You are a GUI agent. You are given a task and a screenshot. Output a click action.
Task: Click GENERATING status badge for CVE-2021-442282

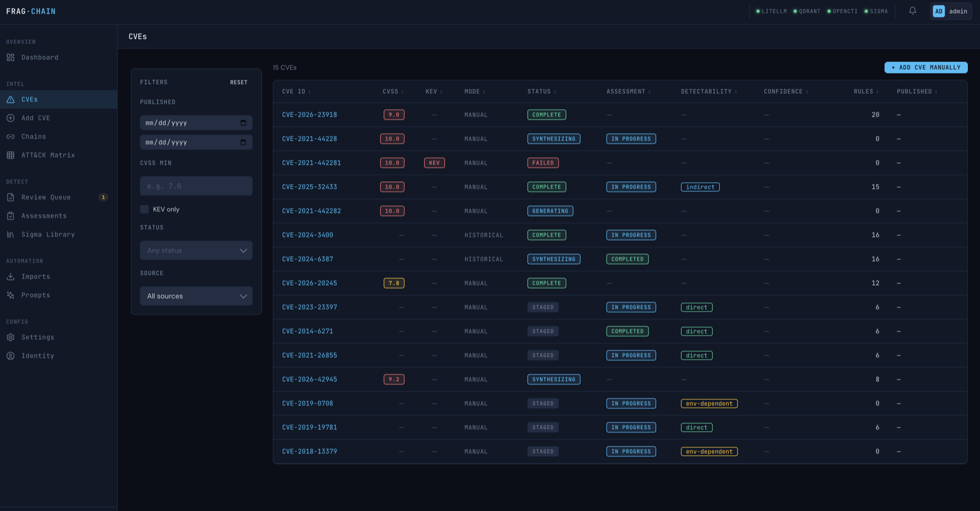tap(550, 211)
